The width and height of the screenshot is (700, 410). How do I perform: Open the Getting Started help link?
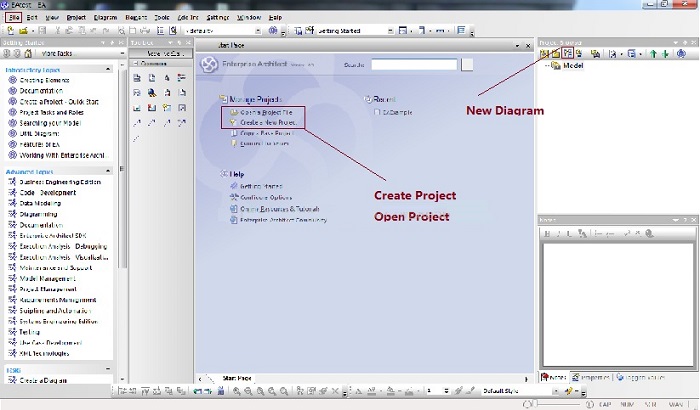[261, 186]
